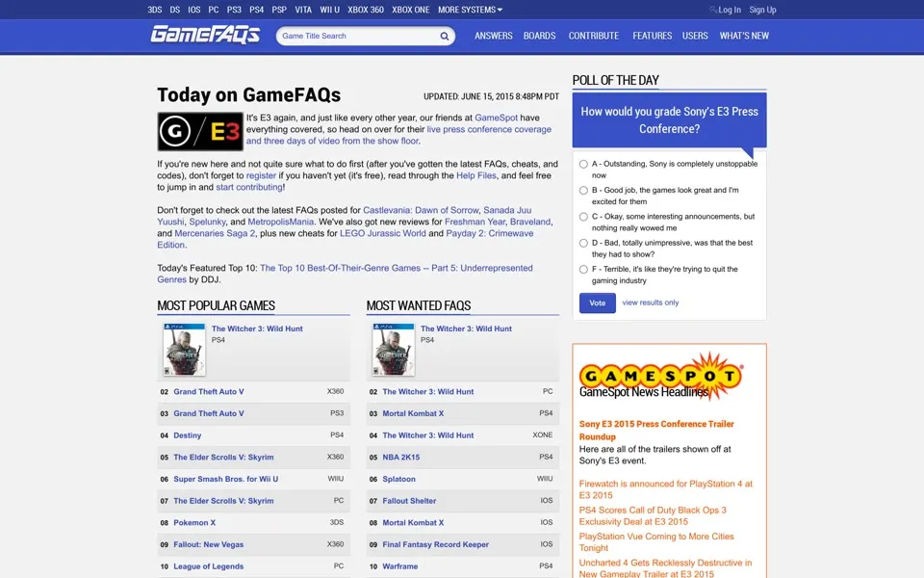The image size is (924, 578).
Task: Click the Sign Up link
Action: (762, 10)
